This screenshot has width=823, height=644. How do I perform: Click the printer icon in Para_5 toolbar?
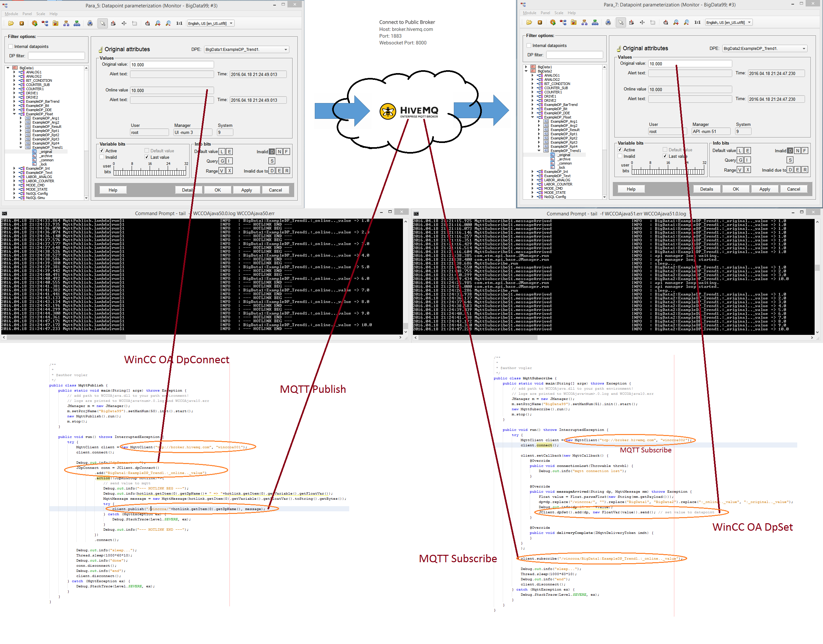point(90,24)
